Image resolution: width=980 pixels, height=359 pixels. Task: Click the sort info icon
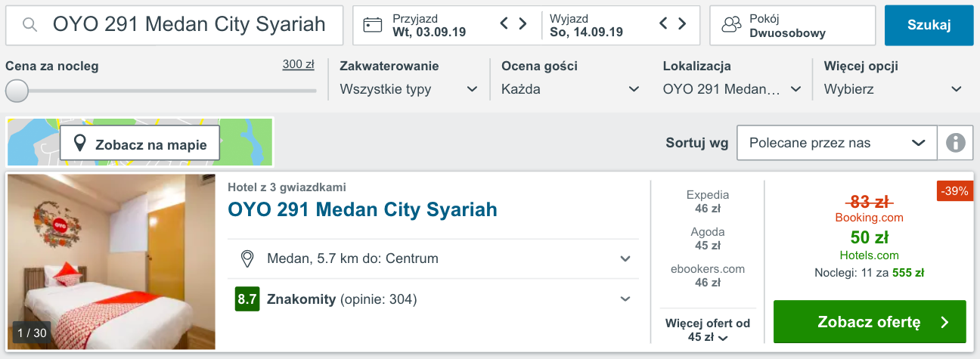pos(955,143)
